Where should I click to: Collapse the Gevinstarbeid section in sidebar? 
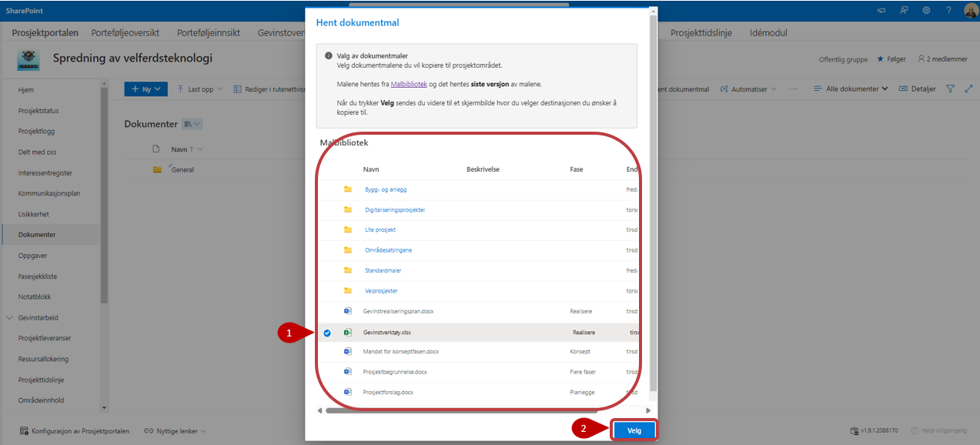tap(9, 317)
